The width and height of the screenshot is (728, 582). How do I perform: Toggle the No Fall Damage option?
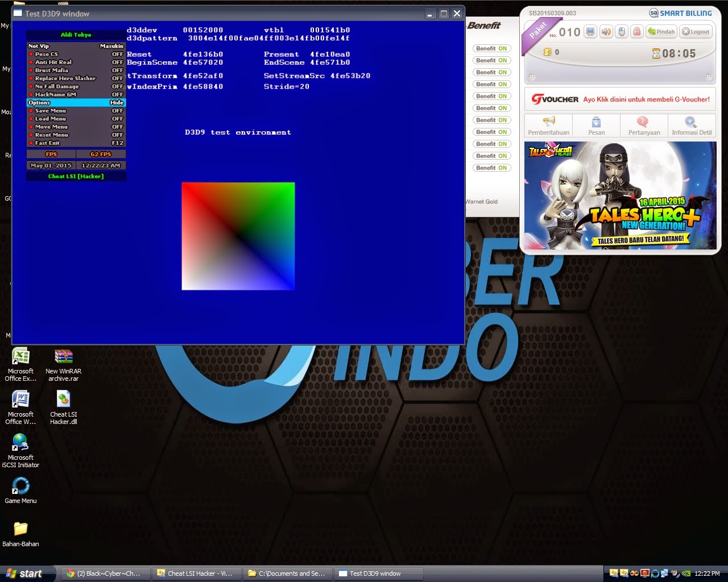pyautogui.click(x=76, y=86)
